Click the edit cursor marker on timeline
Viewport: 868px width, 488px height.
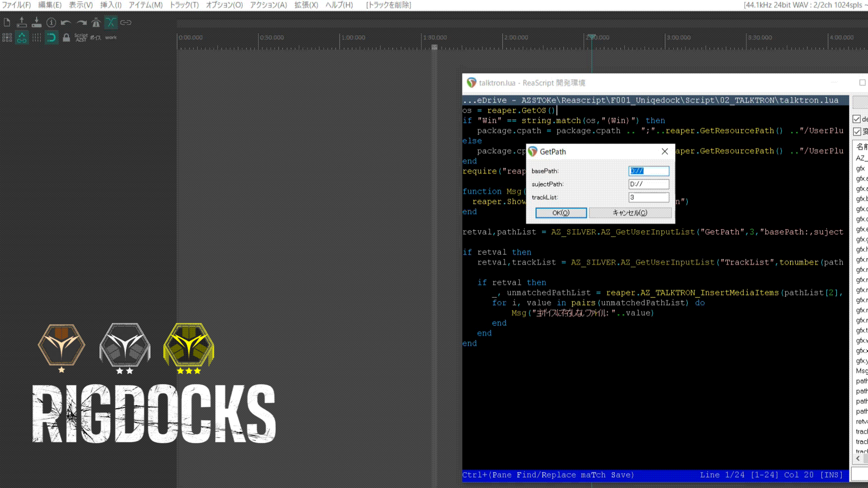pos(591,37)
